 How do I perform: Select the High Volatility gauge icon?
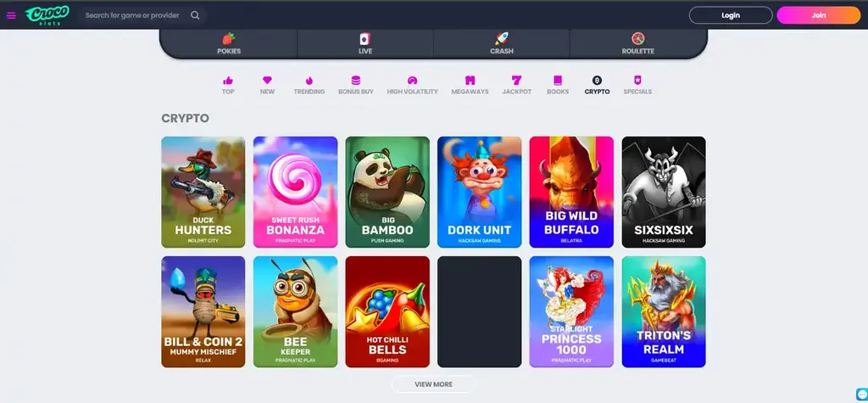pyautogui.click(x=413, y=81)
